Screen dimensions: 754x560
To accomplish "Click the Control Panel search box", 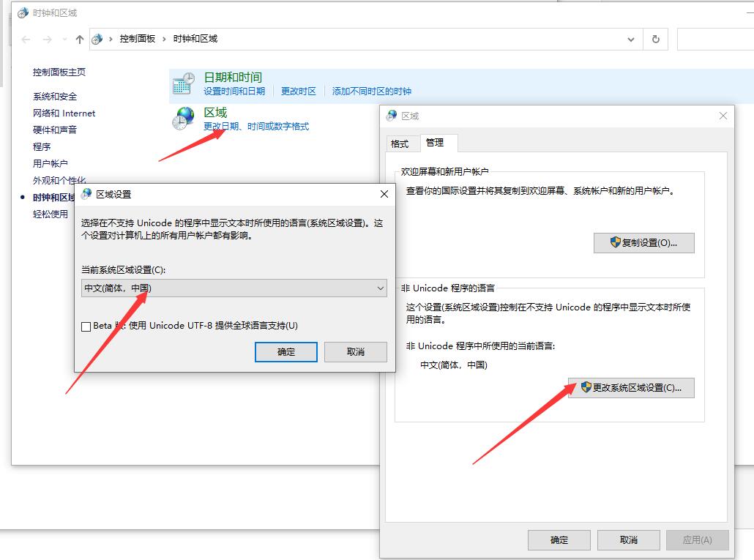I will tap(715, 40).
